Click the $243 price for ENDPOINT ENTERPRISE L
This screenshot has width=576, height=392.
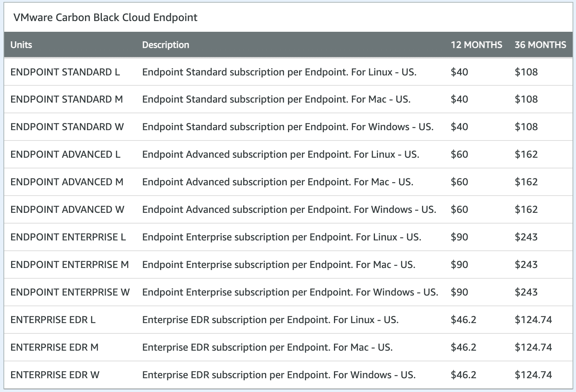tap(526, 237)
